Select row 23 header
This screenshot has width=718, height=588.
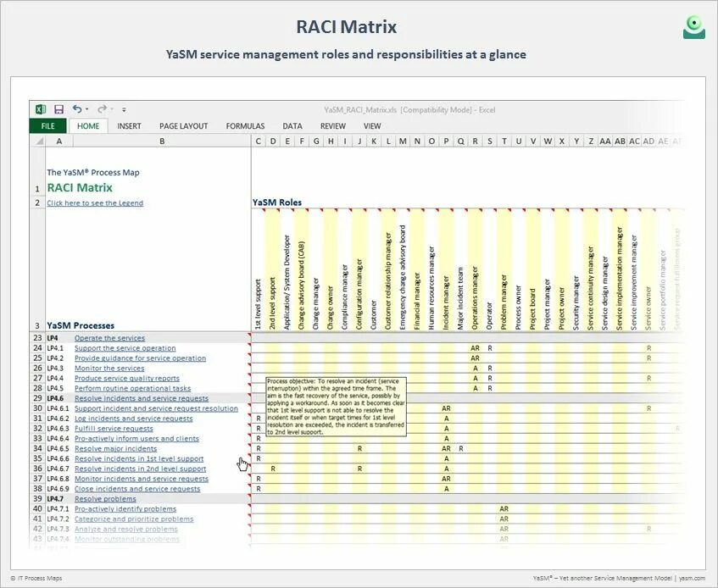click(x=37, y=338)
